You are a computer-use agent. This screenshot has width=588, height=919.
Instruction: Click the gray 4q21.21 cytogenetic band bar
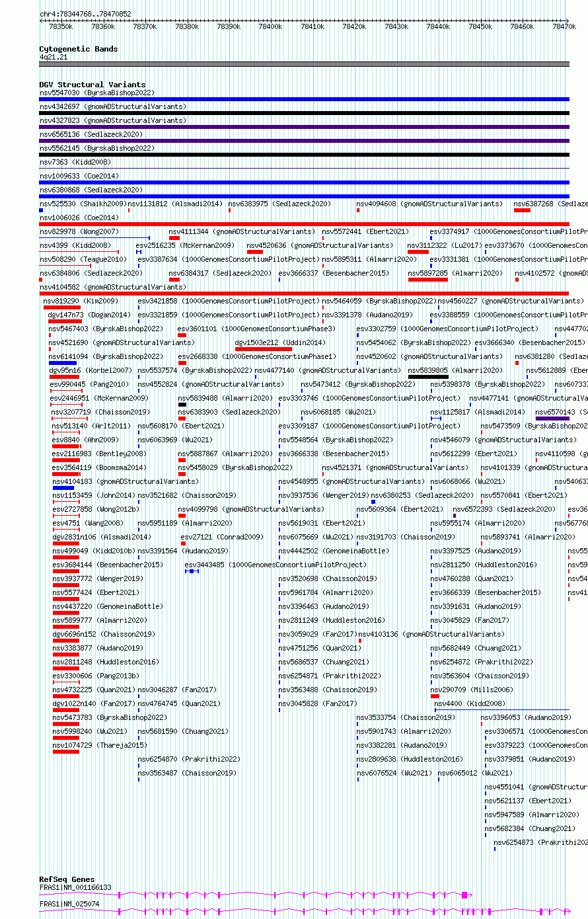point(304,64)
